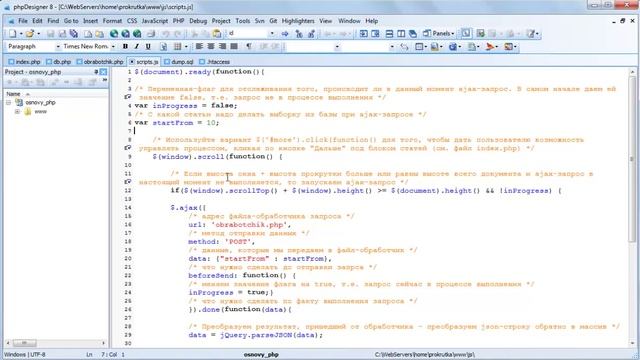Click the osnovy_php label in status bar

261,354
